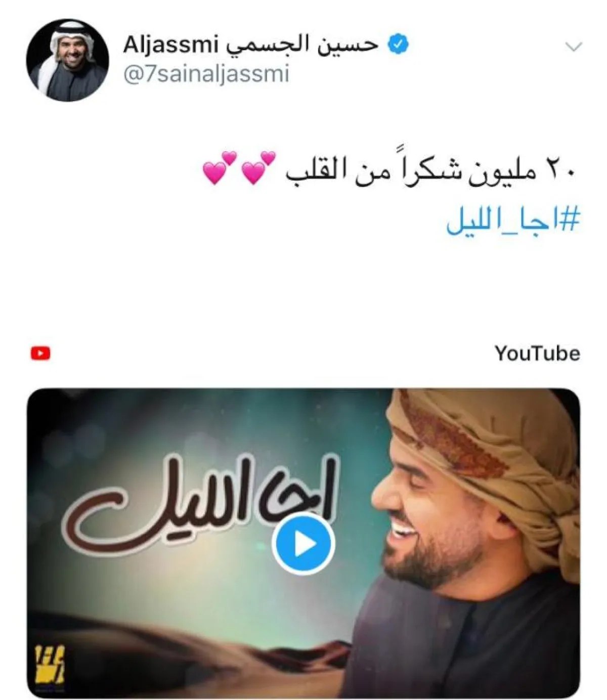Image resolution: width=607 pixels, height=700 pixels.
Task: Click the YouTube source label
Action: click(x=537, y=353)
